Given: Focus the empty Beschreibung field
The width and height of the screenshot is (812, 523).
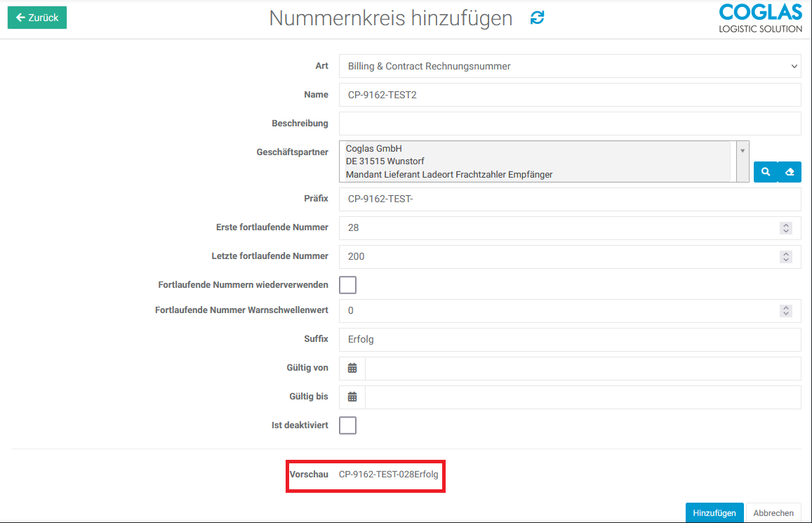Looking at the screenshot, I should 569,124.
